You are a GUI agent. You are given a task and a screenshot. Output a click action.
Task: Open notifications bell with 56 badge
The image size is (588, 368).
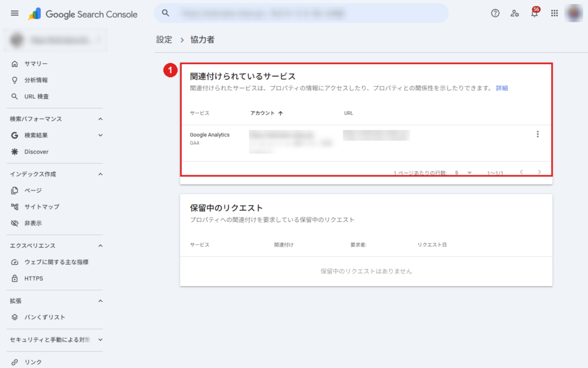(x=535, y=13)
